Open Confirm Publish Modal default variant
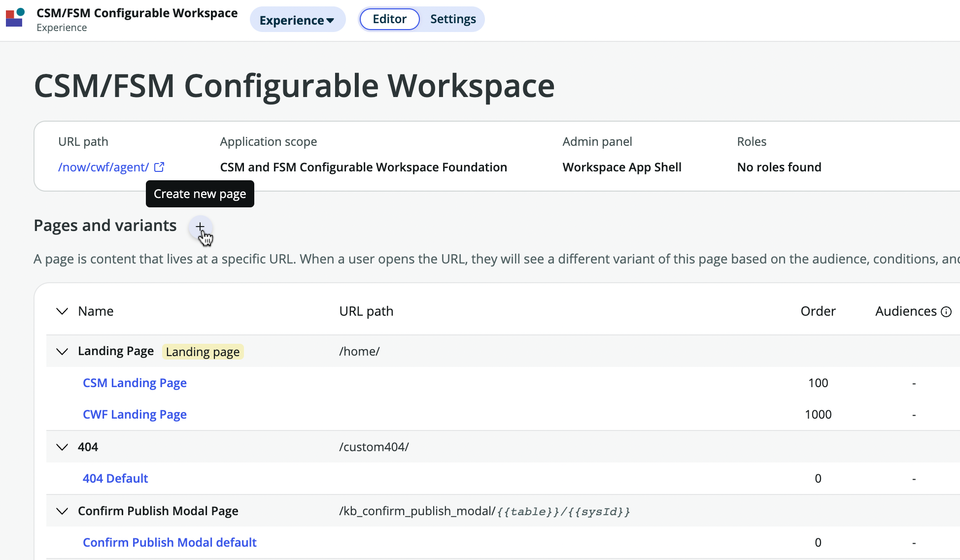This screenshot has height=560, width=960. point(170,542)
